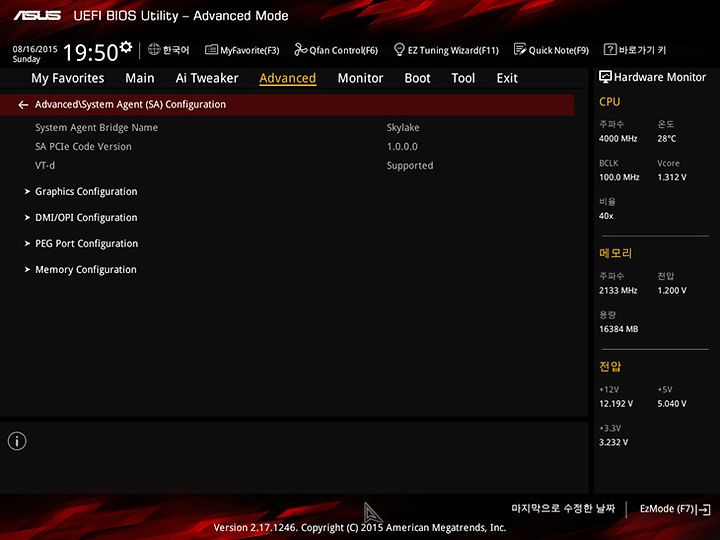Open the Boot tab

417,78
